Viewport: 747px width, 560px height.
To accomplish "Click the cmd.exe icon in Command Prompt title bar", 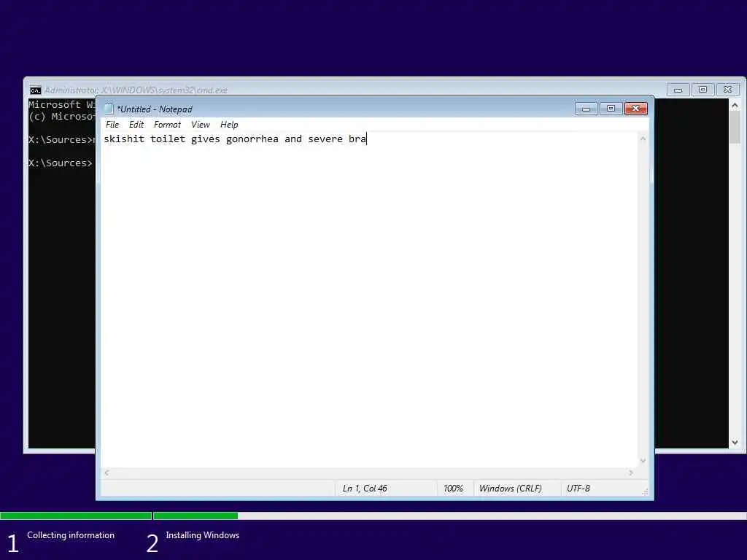I will click(35, 90).
